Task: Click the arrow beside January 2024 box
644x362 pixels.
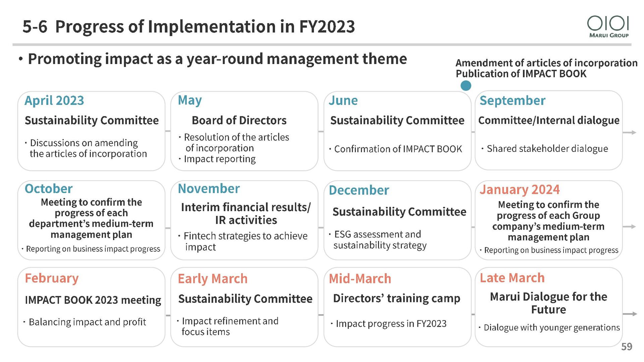Action: coord(630,227)
